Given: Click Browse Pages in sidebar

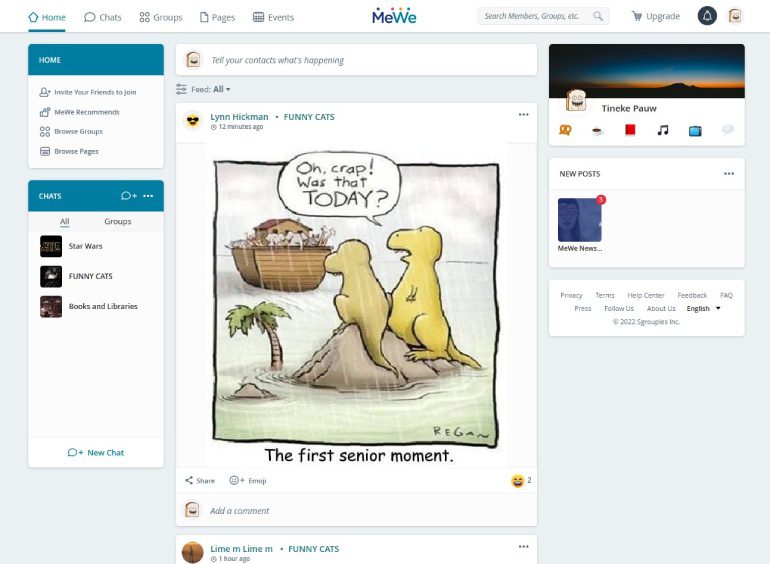Looking at the screenshot, I should click(69, 151).
